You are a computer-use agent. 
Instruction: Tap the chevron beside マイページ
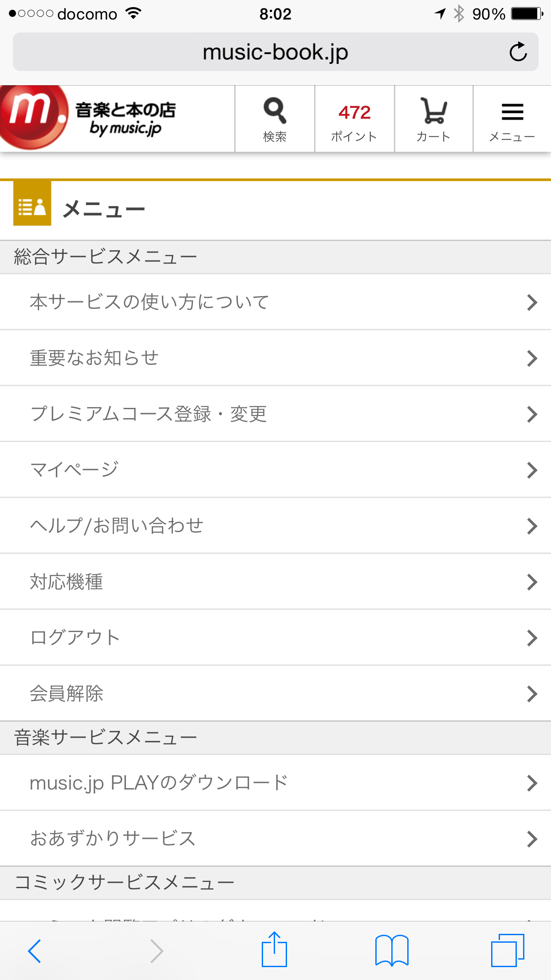click(531, 470)
